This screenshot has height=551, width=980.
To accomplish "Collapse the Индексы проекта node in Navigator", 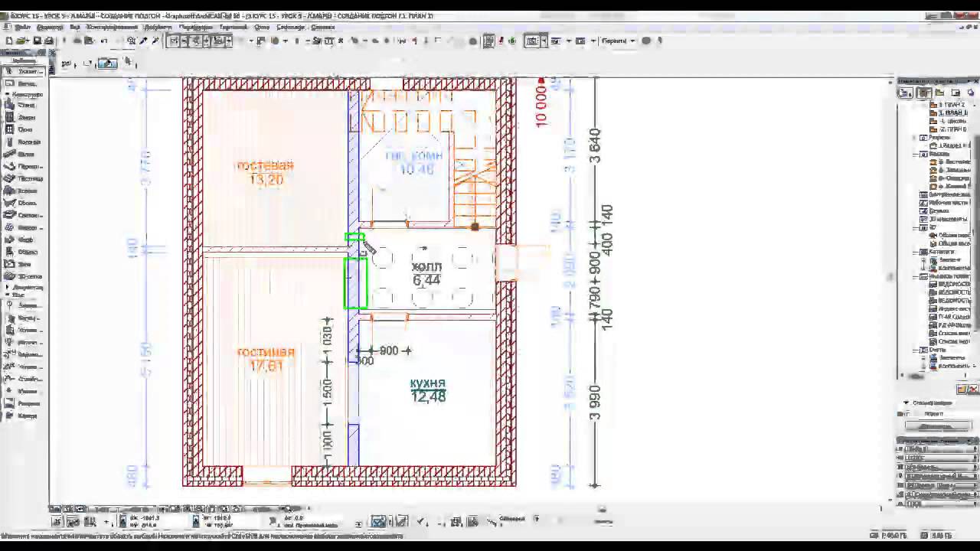I will click(916, 276).
